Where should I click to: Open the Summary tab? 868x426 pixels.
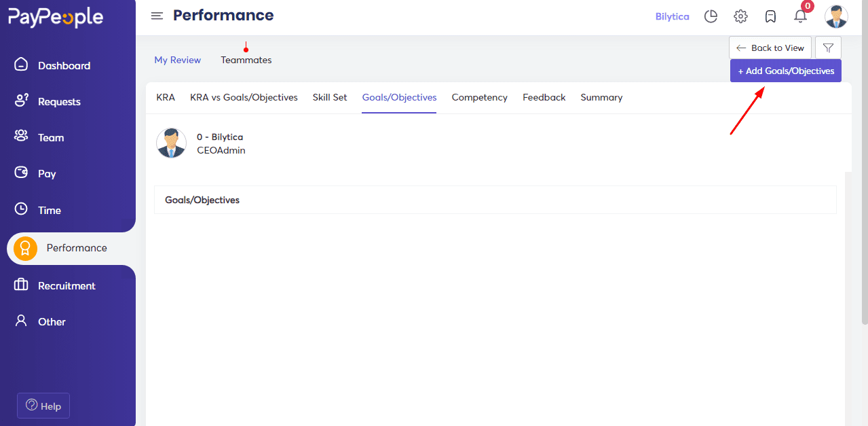pyautogui.click(x=601, y=97)
